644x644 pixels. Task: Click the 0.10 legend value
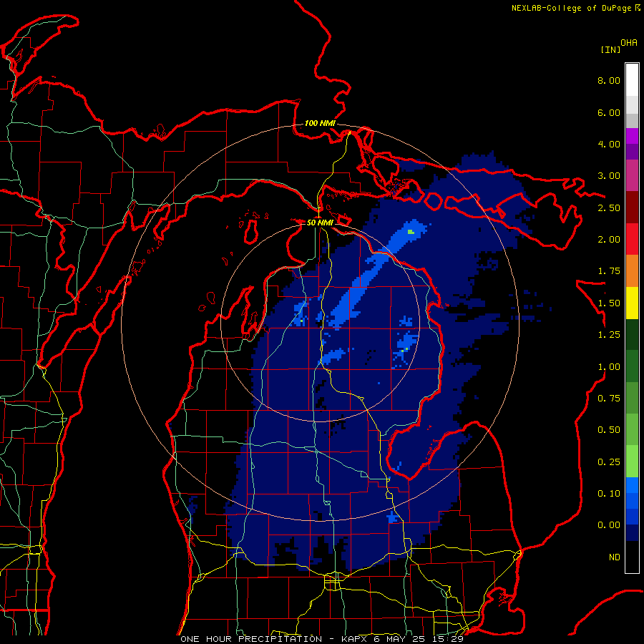tap(609, 494)
